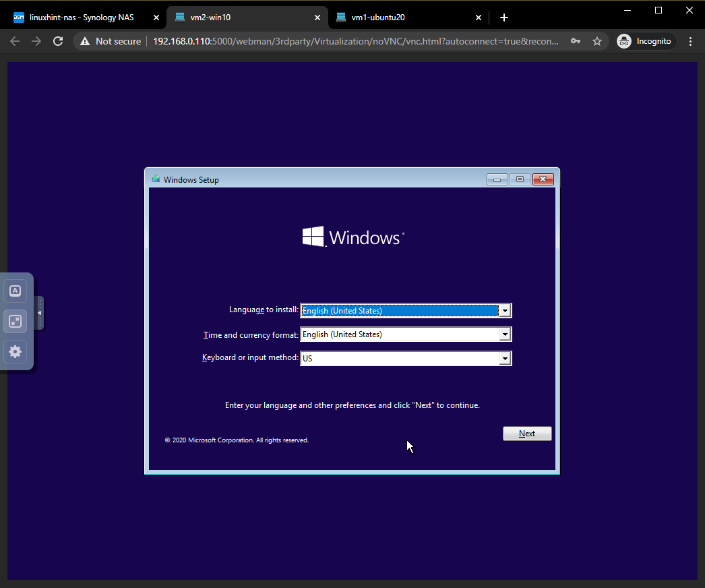Close the vm1-ubuntu20 tab
The height and width of the screenshot is (588, 705).
click(x=479, y=18)
